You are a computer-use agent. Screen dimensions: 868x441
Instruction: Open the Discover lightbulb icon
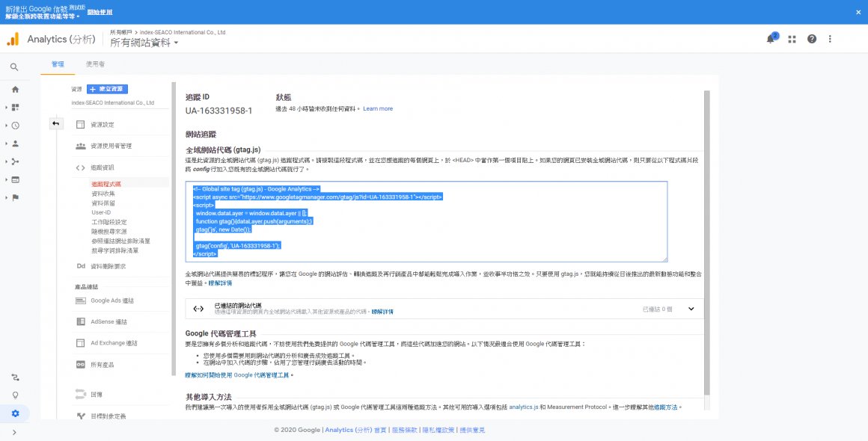pos(15,395)
